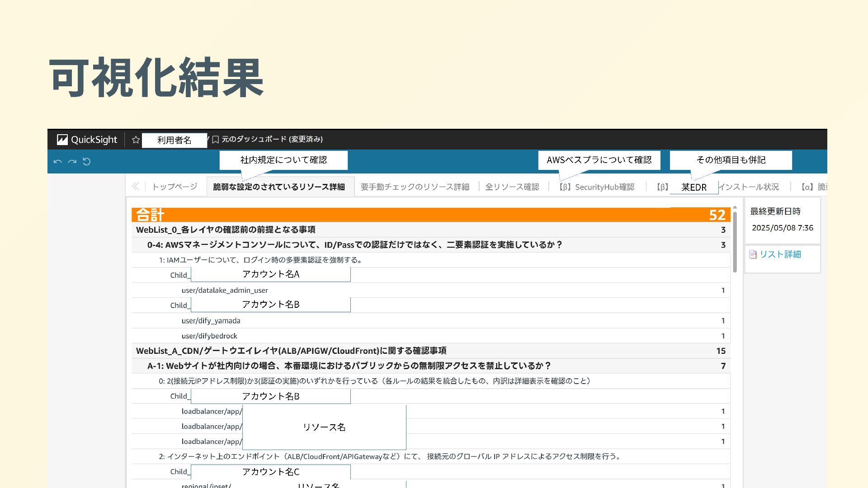Click the undo arrow icon
The height and width of the screenshot is (488, 868).
click(x=57, y=162)
